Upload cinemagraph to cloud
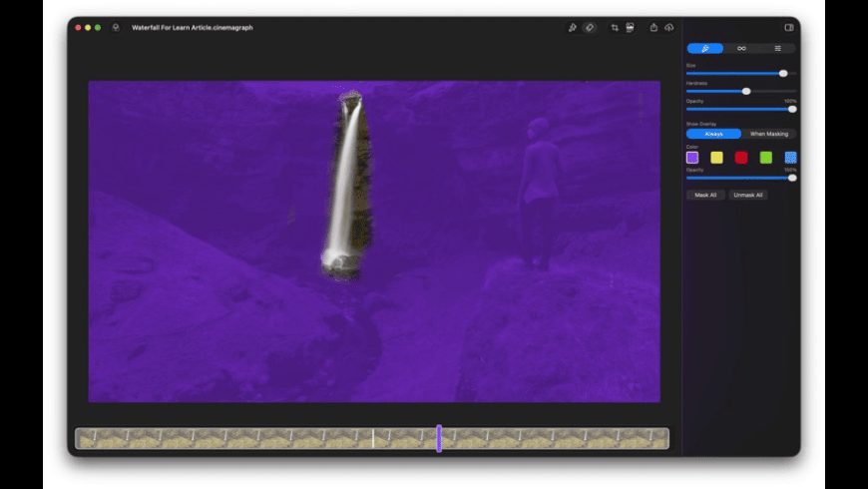Image resolution: width=868 pixels, height=489 pixels. pyautogui.click(x=669, y=28)
